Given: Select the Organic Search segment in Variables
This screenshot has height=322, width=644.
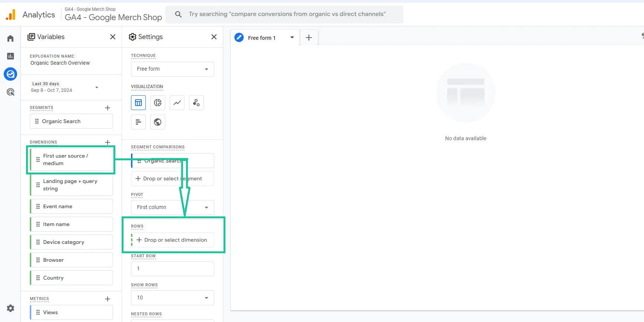Looking at the screenshot, I should pyautogui.click(x=71, y=121).
